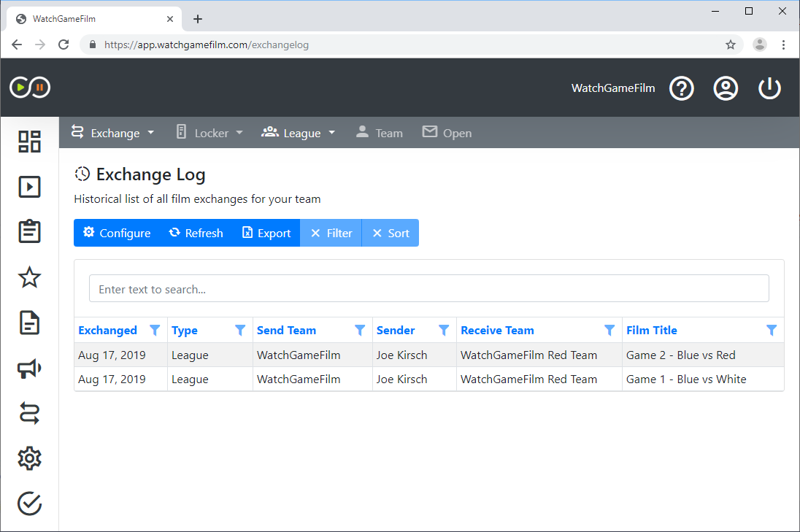Image resolution: width=800 pixels, height=532 pixels.
Task: Open the circled checkmark sidebar icon
Action: tap(29, 504)
